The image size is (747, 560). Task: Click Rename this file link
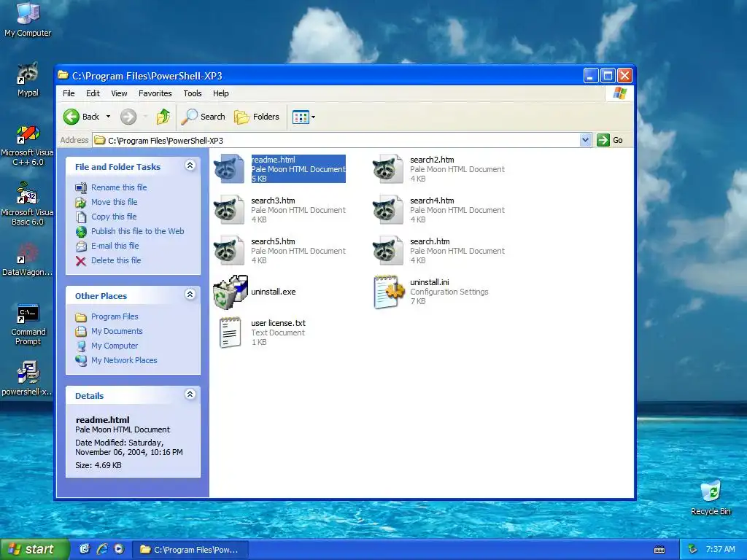119,187
